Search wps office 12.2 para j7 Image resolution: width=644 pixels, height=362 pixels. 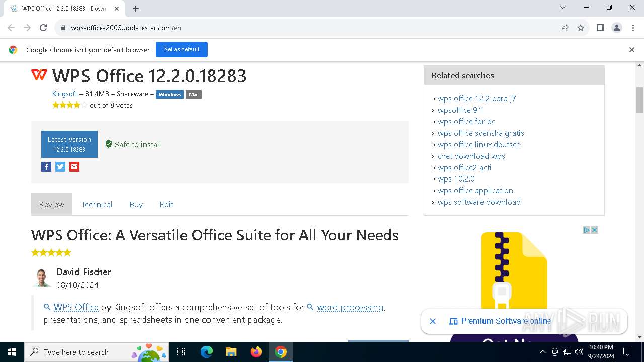[x=476, y=99]
